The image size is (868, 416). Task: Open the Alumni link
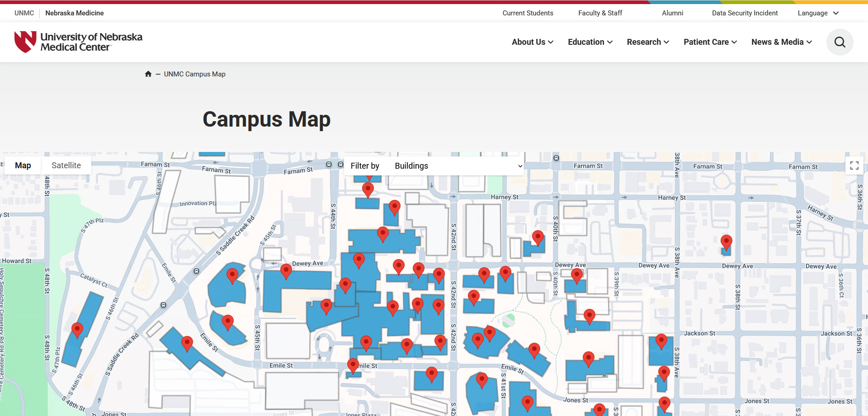[672, 13]
